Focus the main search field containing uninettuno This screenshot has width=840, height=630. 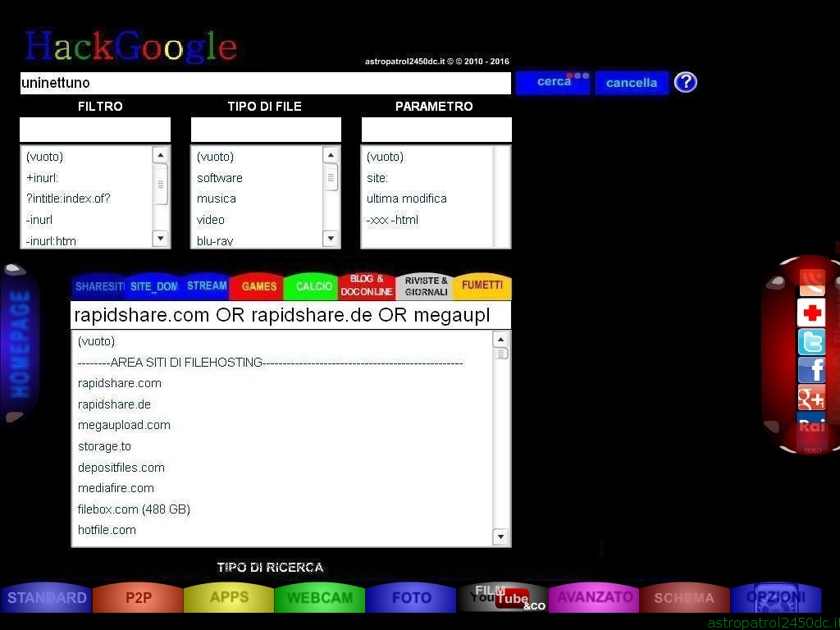tap(266, 83)
